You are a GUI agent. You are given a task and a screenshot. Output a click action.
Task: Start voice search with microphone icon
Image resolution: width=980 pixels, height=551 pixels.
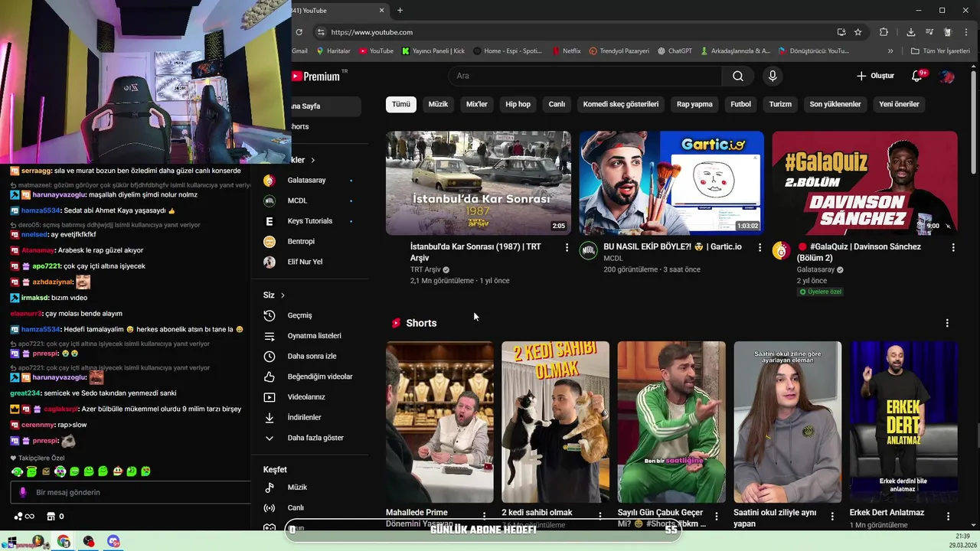[x=773, y=76]
